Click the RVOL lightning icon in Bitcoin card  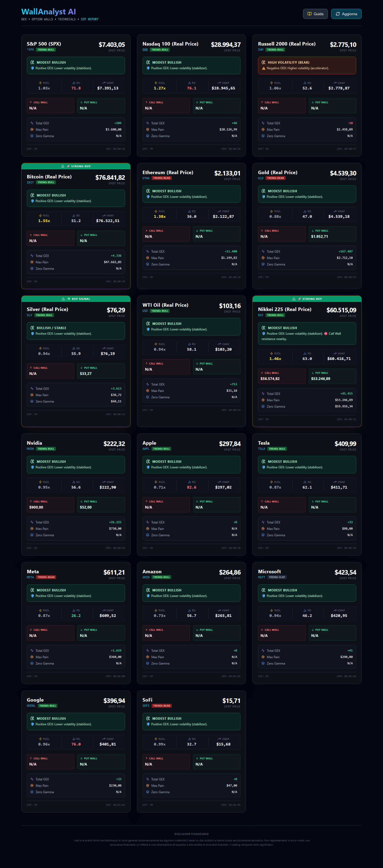coord(40,216)
